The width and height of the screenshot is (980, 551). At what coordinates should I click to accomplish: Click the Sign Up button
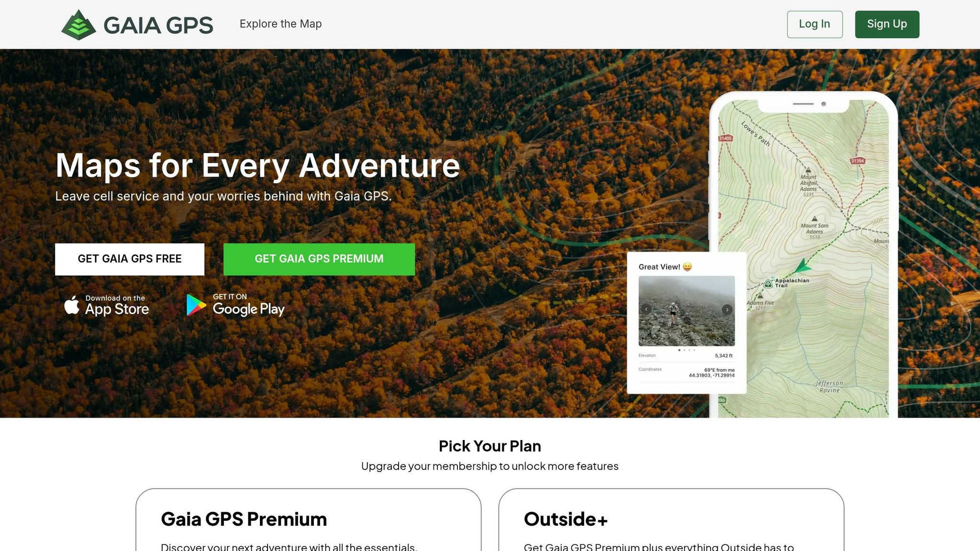[x=887, y=24]
